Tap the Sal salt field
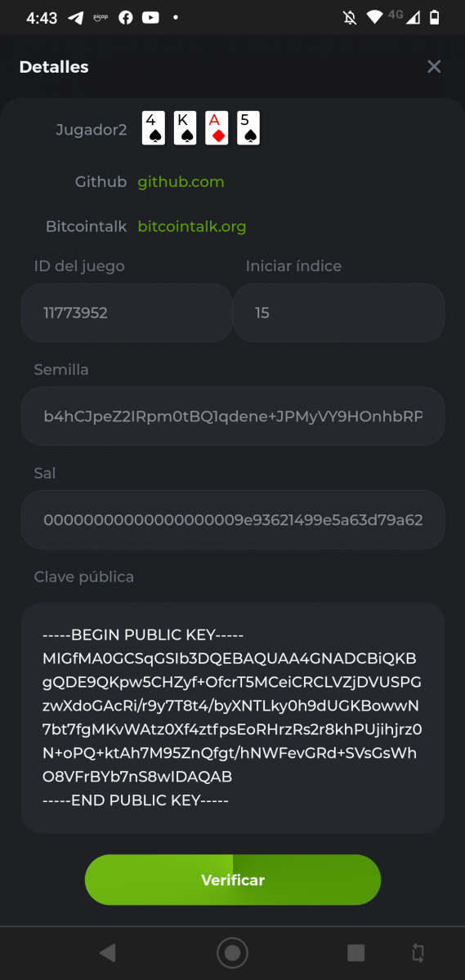This screenshot has width=465, height=980. [233, 519]
